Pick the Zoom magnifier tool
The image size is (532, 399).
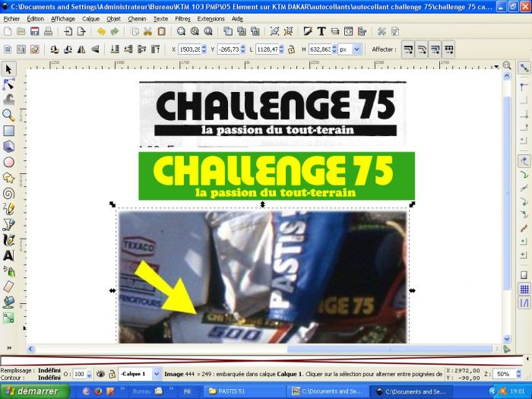pos(8,115)
